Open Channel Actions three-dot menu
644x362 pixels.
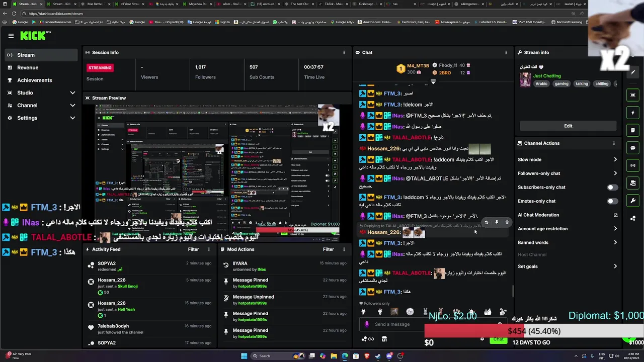614,143
